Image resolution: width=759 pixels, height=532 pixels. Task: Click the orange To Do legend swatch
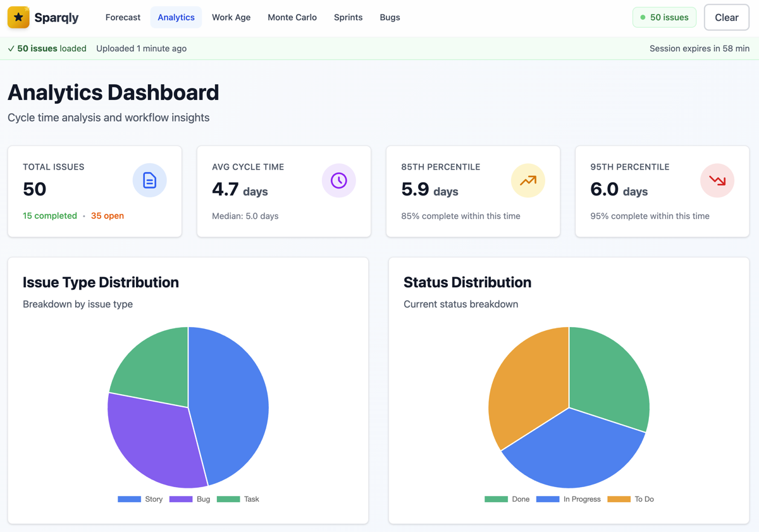[x=619, y=499]
